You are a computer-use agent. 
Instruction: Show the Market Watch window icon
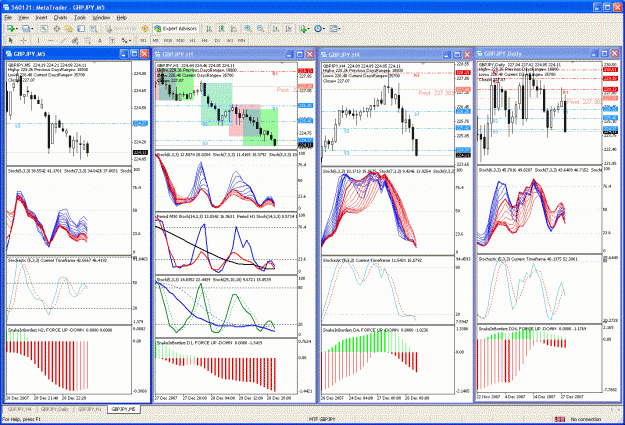(44, 28)
